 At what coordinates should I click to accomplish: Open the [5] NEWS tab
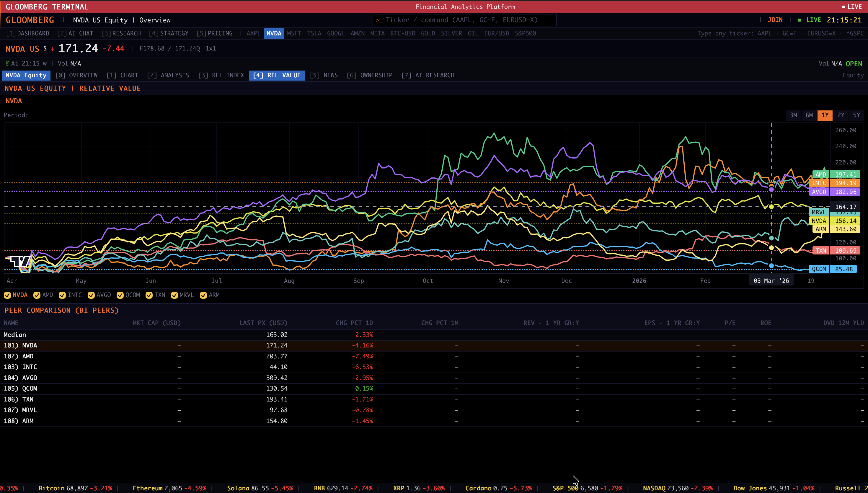[324, 75]
